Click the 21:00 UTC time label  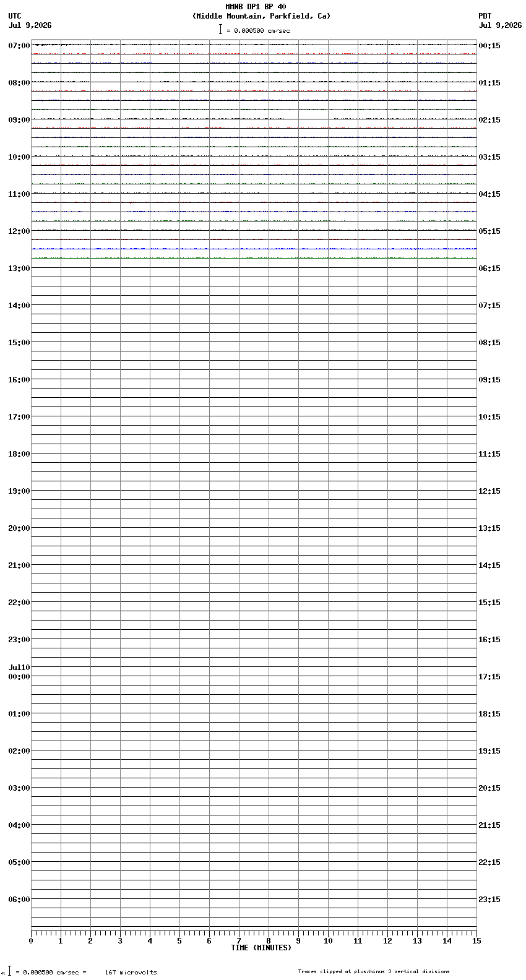coord(19,565)
